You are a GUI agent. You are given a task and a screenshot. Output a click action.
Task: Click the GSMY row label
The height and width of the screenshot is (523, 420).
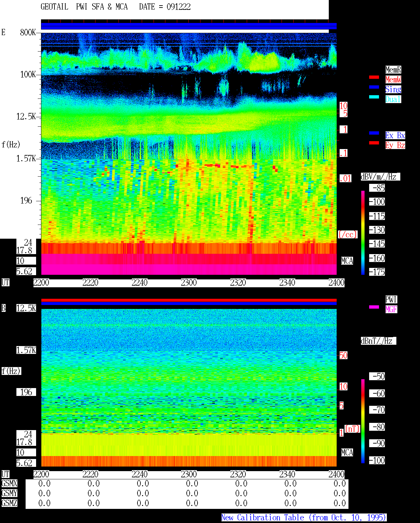tap(9, 493)
